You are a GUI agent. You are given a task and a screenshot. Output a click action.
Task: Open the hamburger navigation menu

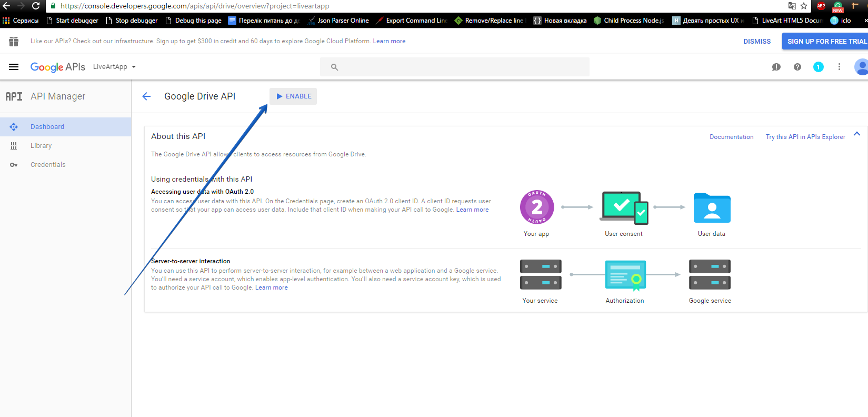click(14, 67)
